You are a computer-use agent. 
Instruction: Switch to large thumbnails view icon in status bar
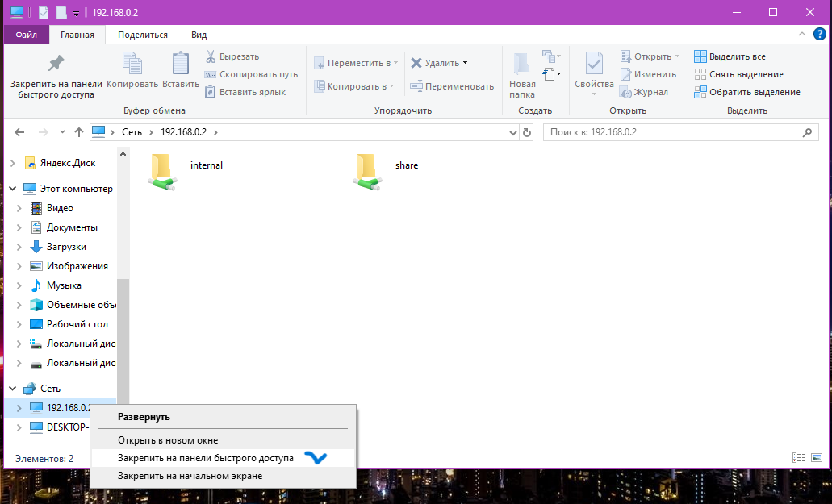click(x=817, y=458)
